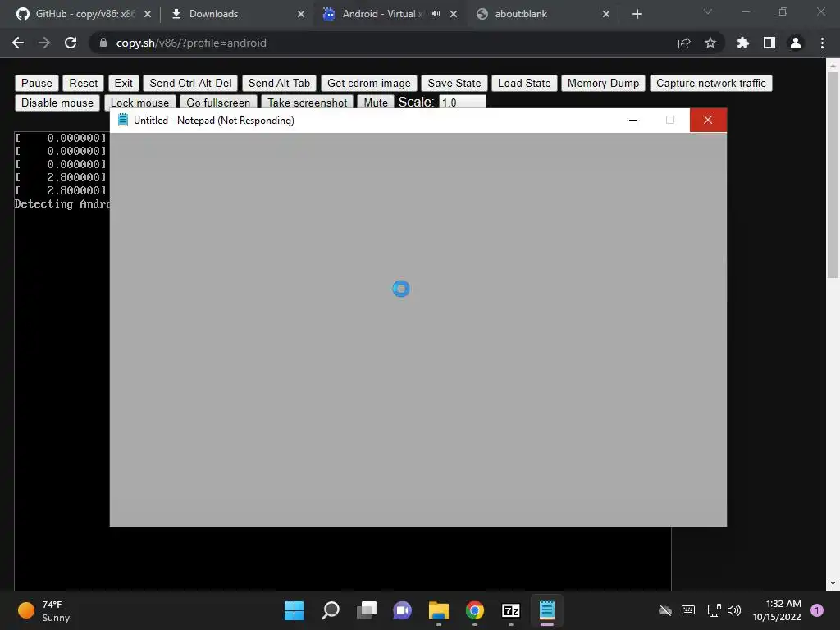Click Get cdrom image
The width and height of the screenshot is (840, 630).
[368, 83]
